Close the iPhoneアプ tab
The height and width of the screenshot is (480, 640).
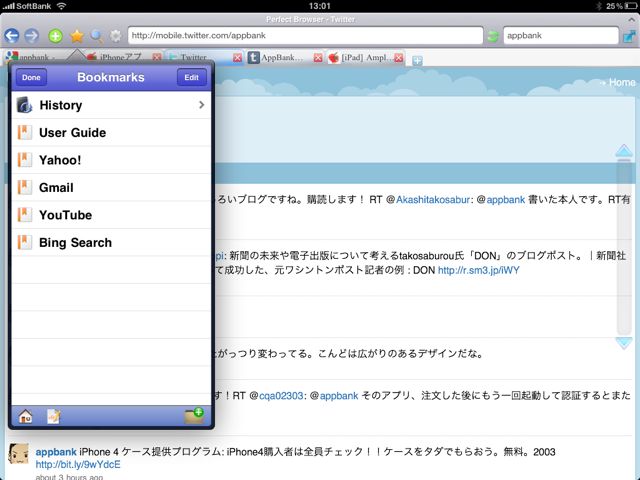(157, 58)
